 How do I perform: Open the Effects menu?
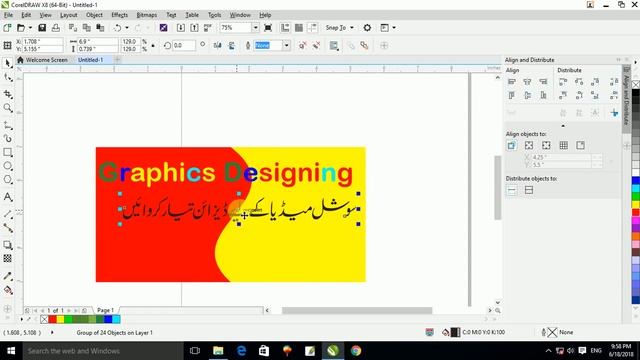pyautogui.click(x=120, y=15)
